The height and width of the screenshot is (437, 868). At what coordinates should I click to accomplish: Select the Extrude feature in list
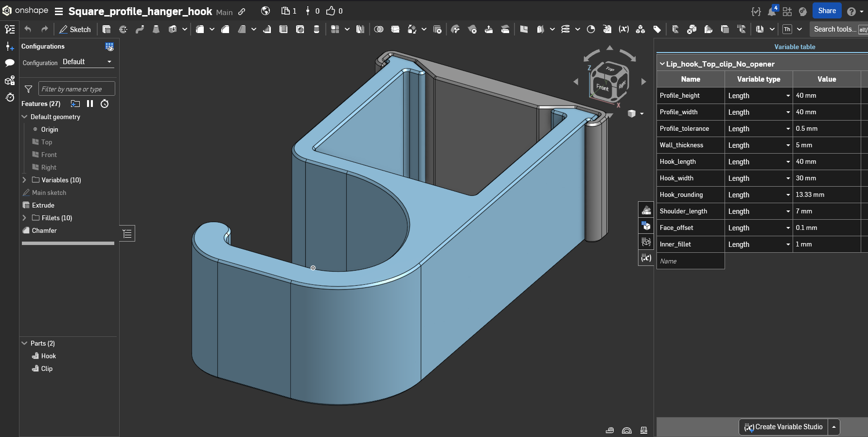43,205
